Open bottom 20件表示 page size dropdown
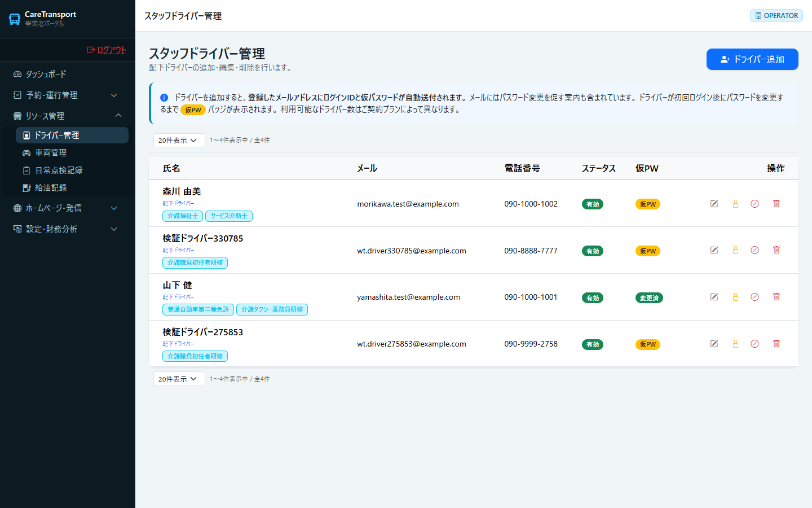The width and height of the screenshot is (812, 508). click(179, 379)
